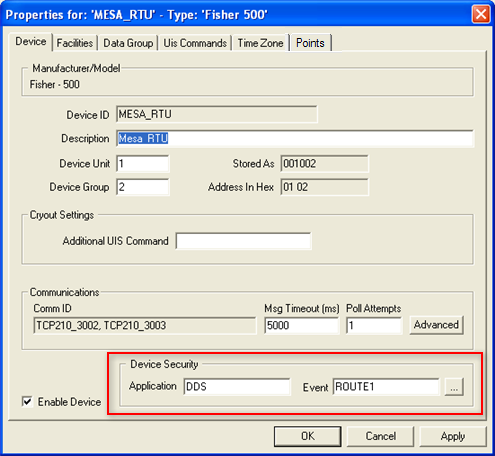Screen dimensions: 495x456
Task: Open the Facilities tab
Action: 75,43
